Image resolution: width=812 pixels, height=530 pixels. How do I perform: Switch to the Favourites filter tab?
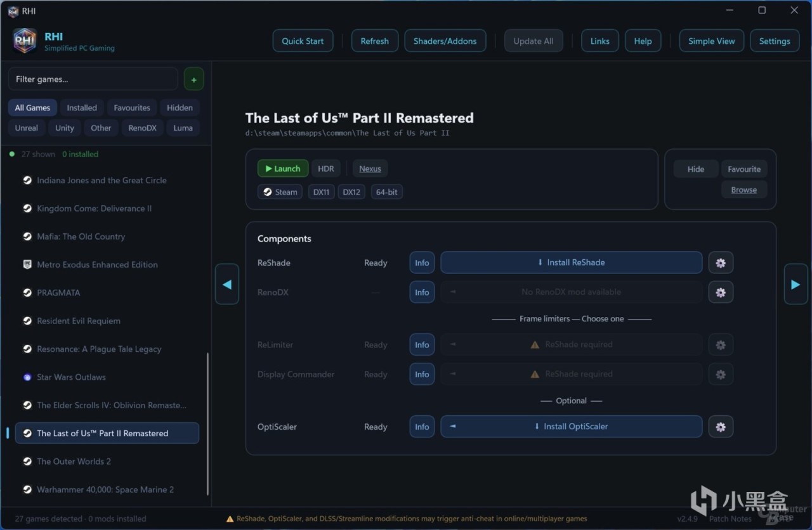tap(132, 108)
